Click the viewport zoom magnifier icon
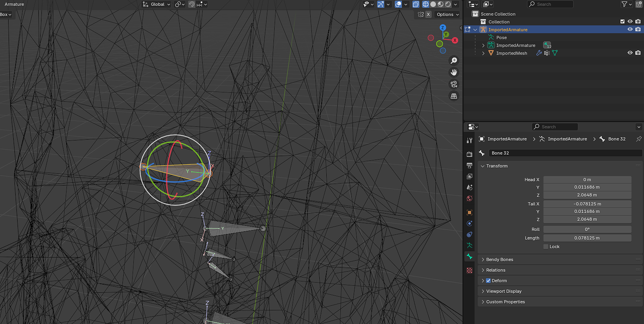This screenshot has height=324, width=644. click(454, 61)
